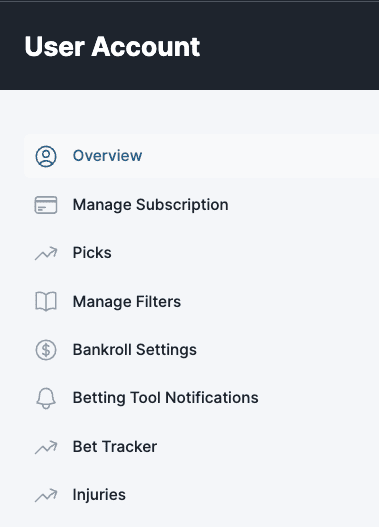Select Manage Filters in the sidebar
The image size is (379, 527).
point(127,301)
